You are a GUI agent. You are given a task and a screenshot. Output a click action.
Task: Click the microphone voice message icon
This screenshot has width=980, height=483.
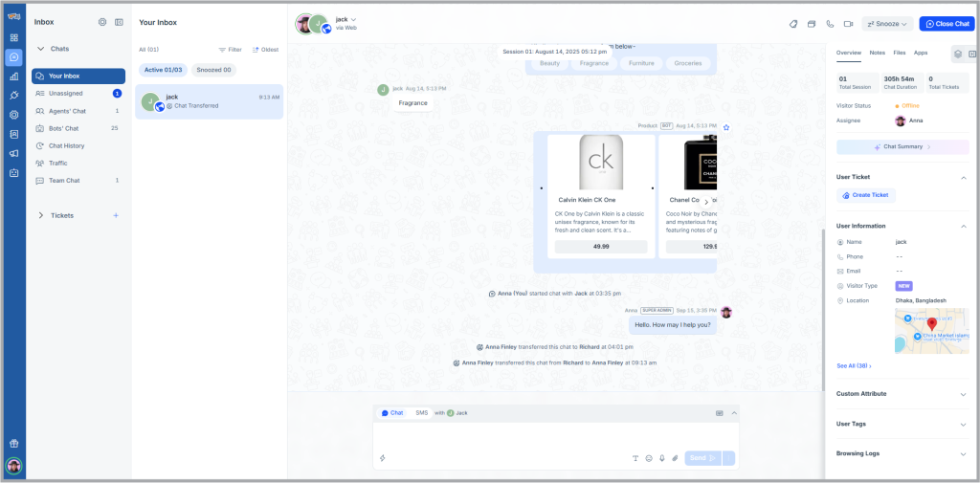click(x=661, y=458)
